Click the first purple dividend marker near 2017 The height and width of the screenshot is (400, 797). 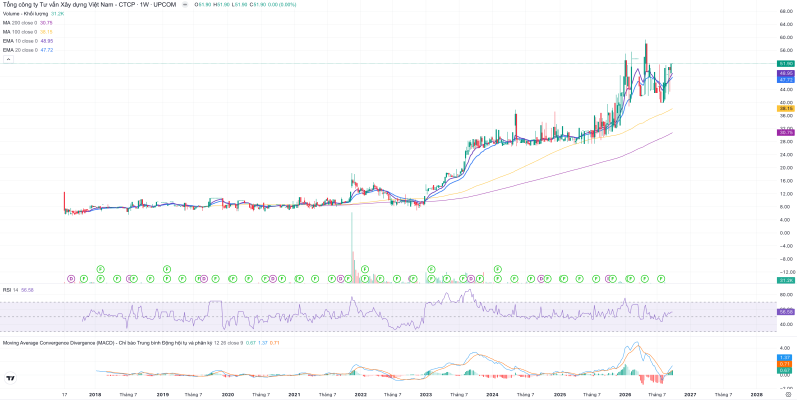click(71, 279)
